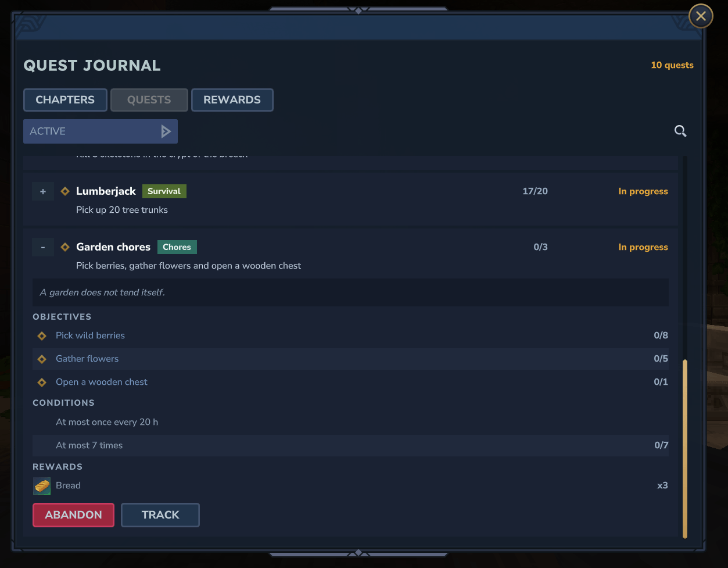Click the search magnifier icon
The width and height of the screenshot is (728, 568).
click(x=680, y=131)
